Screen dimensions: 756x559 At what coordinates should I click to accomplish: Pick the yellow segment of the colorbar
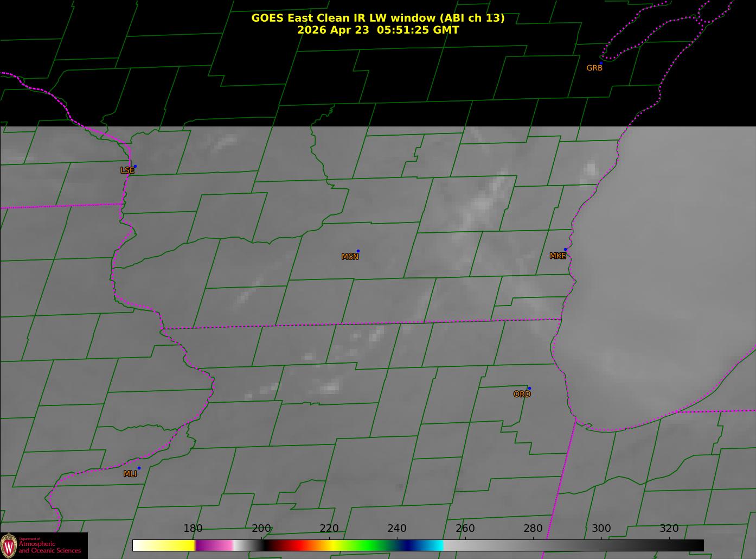click(x=174, y=545)
